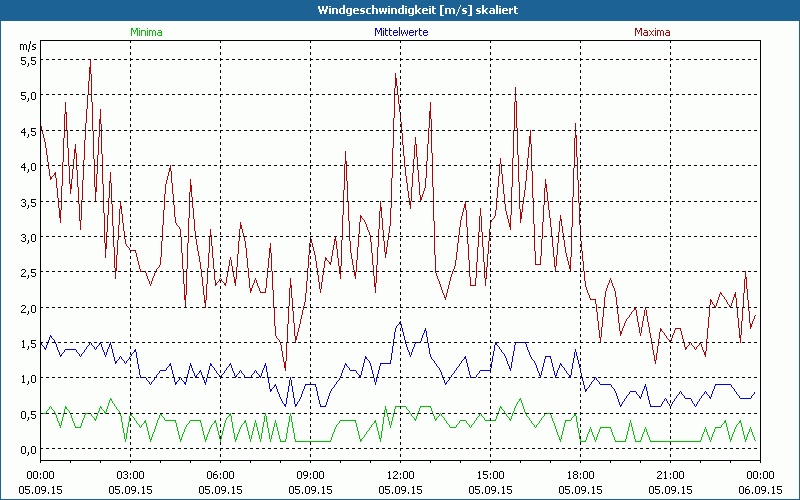Click the Windgeschwindigkeit chart title bar
This screenshot has width=800, height=500.
click(400, 9)
